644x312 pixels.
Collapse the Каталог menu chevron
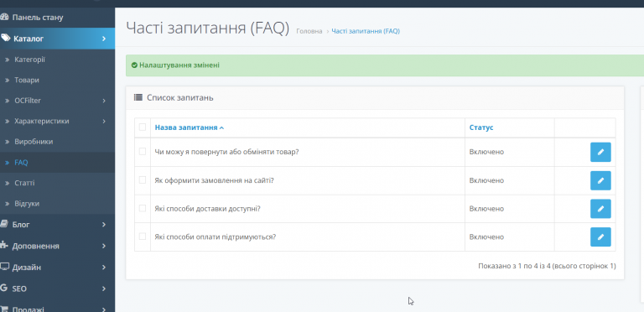(104, 39)
